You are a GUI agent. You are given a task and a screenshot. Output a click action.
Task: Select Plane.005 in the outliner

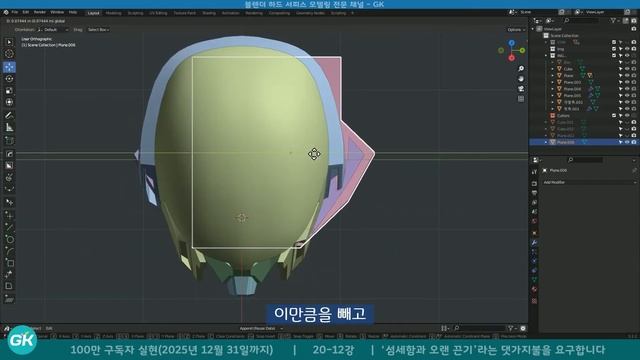tap(572, 96)
